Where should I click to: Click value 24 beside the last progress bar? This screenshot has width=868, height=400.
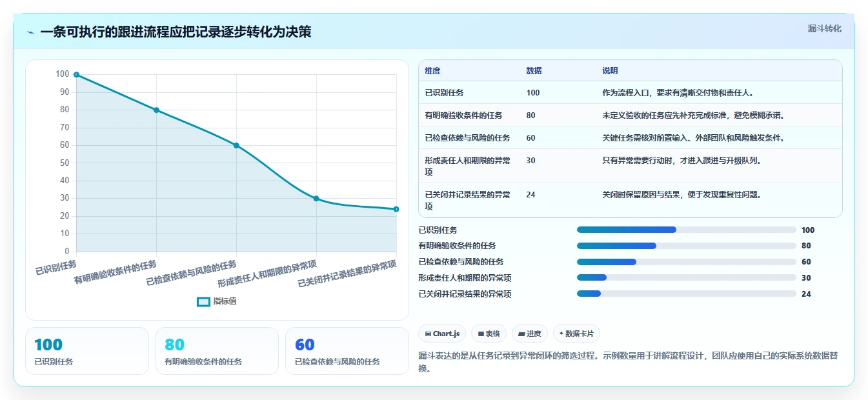806,294
